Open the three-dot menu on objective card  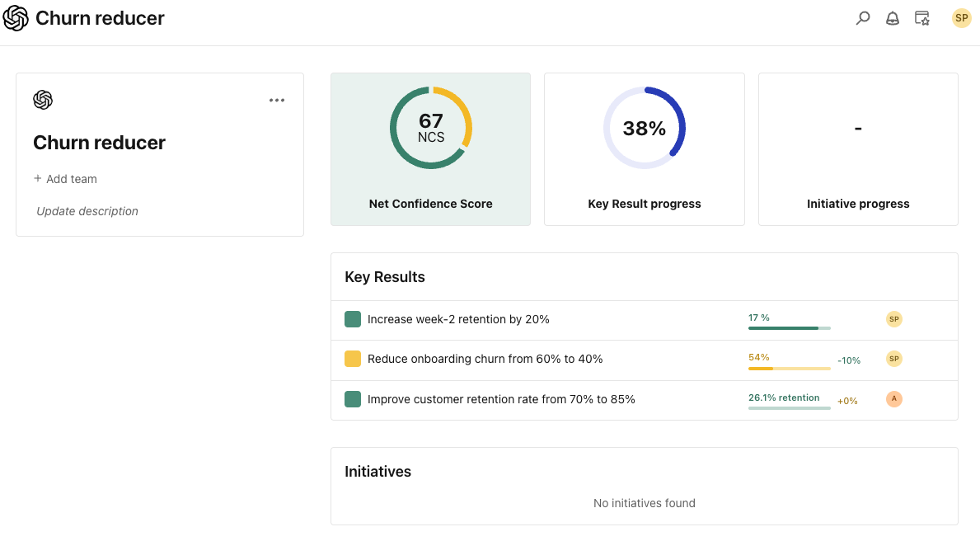click(x=277, y=101)
